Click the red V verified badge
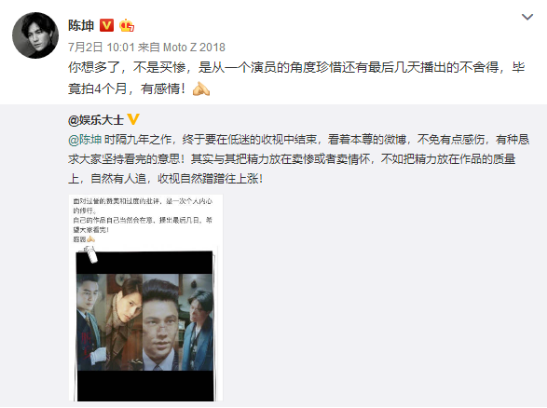Image resolution: width=547 pixels, height=408 pixels. 107,25
